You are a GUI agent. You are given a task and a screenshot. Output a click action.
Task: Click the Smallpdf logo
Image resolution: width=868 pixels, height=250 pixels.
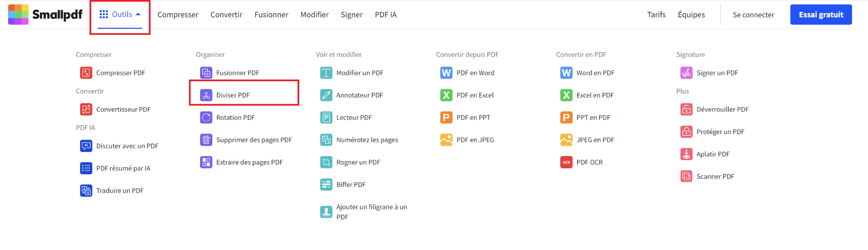[x=45, y=15]
